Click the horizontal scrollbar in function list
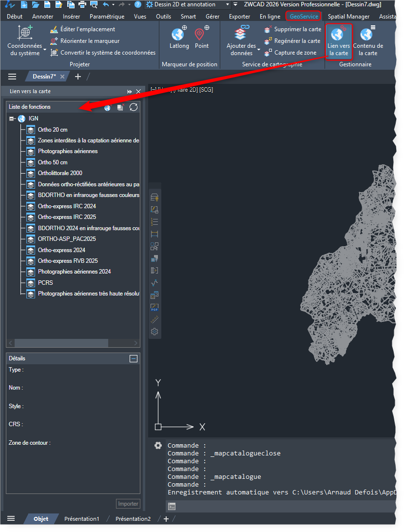404x532 pixels. (61, 343)
